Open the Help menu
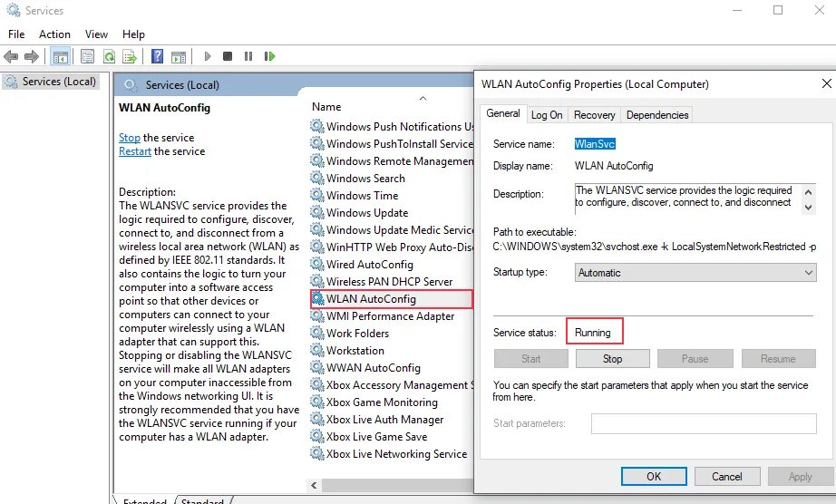 pos(133,34)
